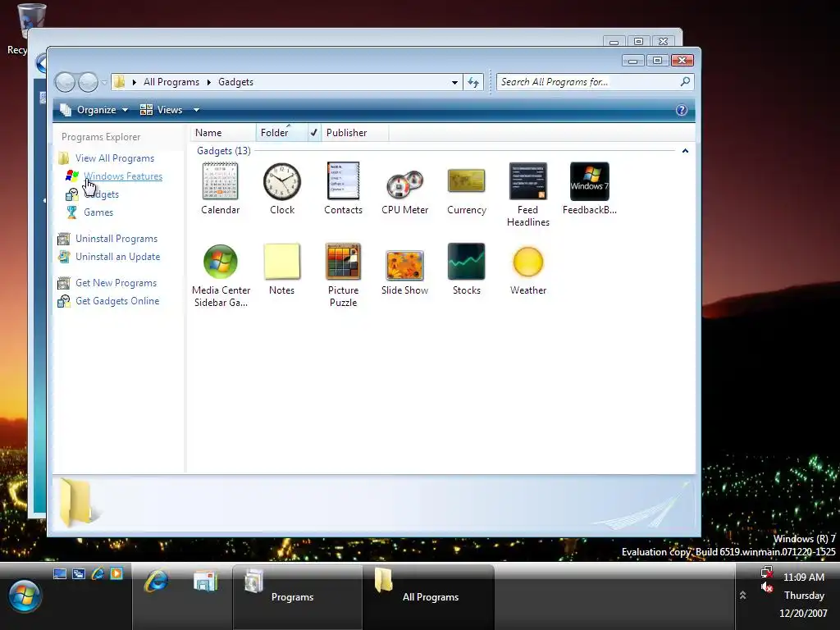840x630 pixels.
Task: Click Gadgets in the breadcrumb path
Action: [235, 82]
